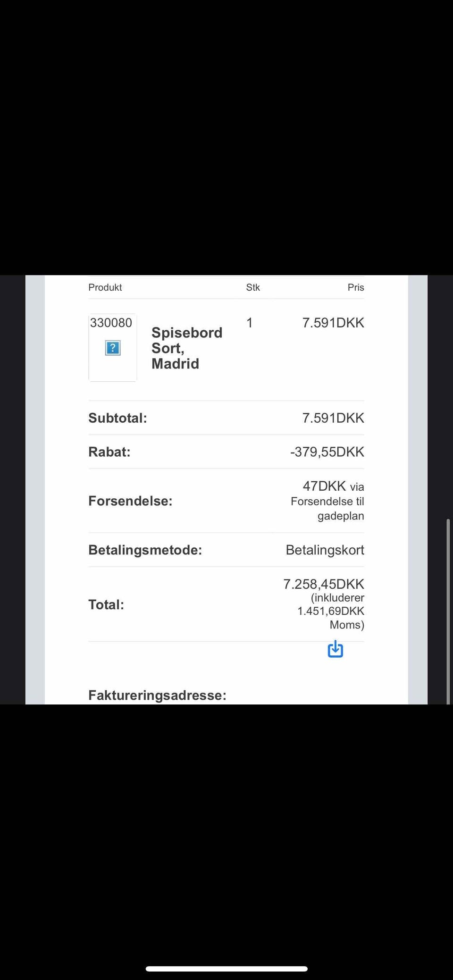
Task: Tap the Betalingsmetode label
Action: click(145, 550)
